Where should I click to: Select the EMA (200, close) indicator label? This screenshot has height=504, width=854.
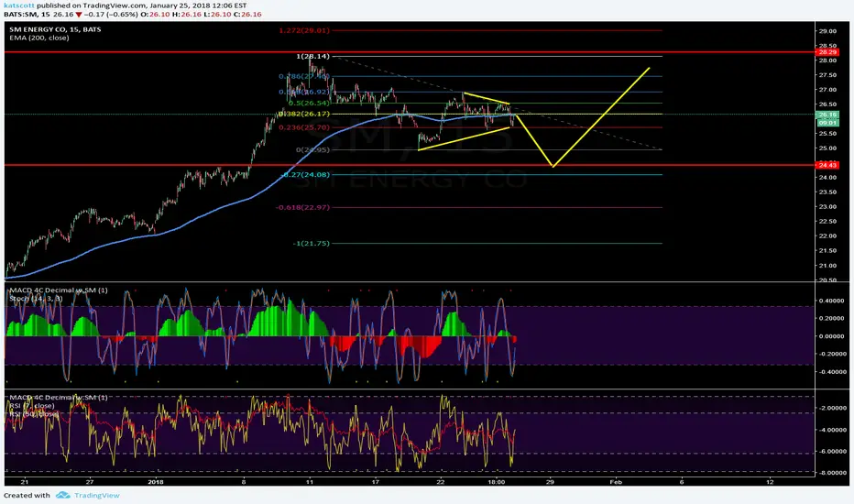[39, 38]
